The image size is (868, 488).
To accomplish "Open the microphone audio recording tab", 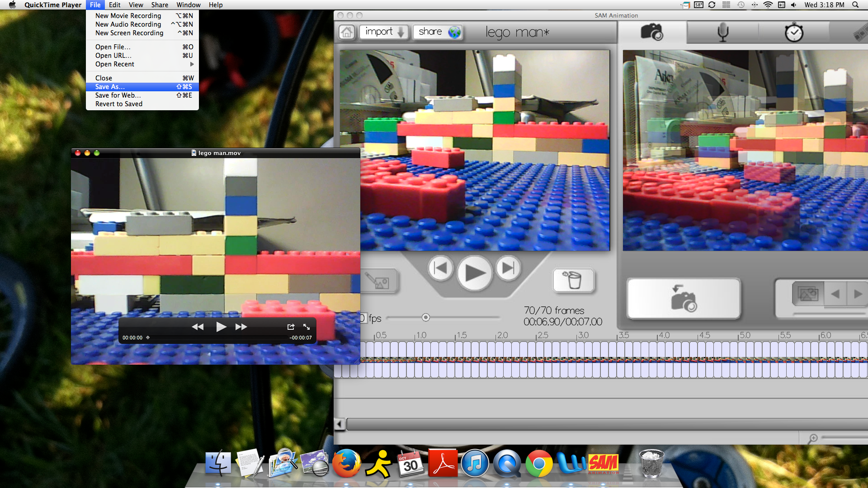I will pyautogui.click(x=722, y=32).
